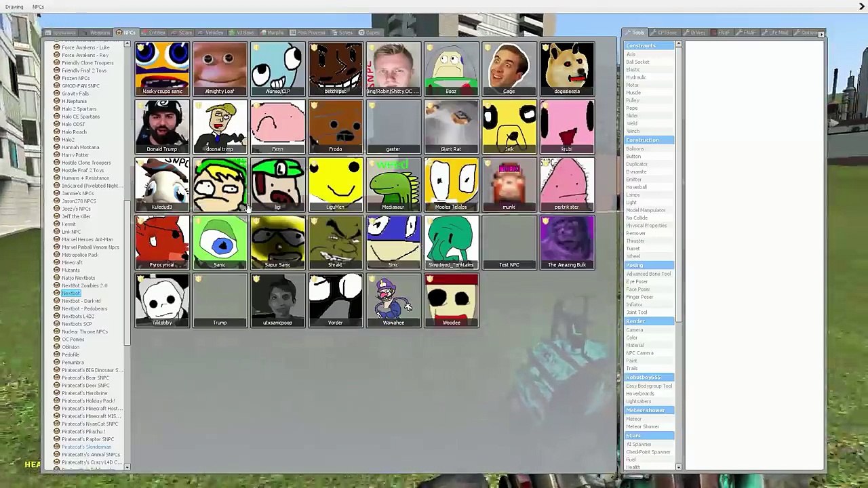868x488 pixels.
Task: Collapse the Construction tool category
Action: tap(649, 140)
